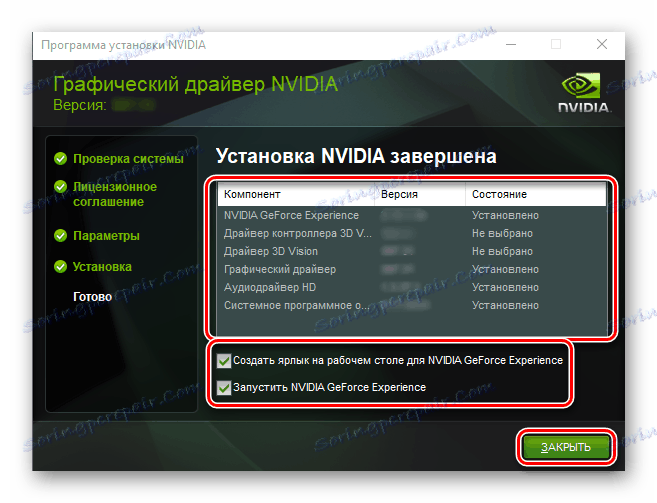657x503 pixels.
Task: Select the Проверка системы step
Action: point(128,159)
